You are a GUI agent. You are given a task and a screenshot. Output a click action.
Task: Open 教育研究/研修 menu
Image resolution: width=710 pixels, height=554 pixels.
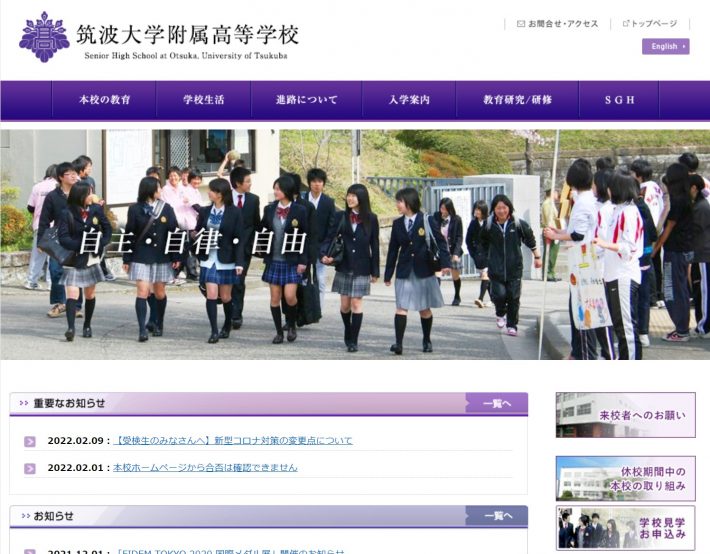pos(518,100)
